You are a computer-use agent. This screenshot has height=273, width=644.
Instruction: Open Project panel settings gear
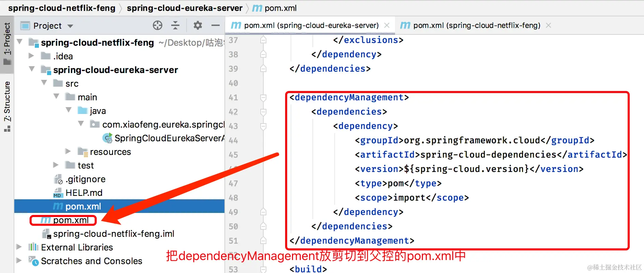[198, 25]
